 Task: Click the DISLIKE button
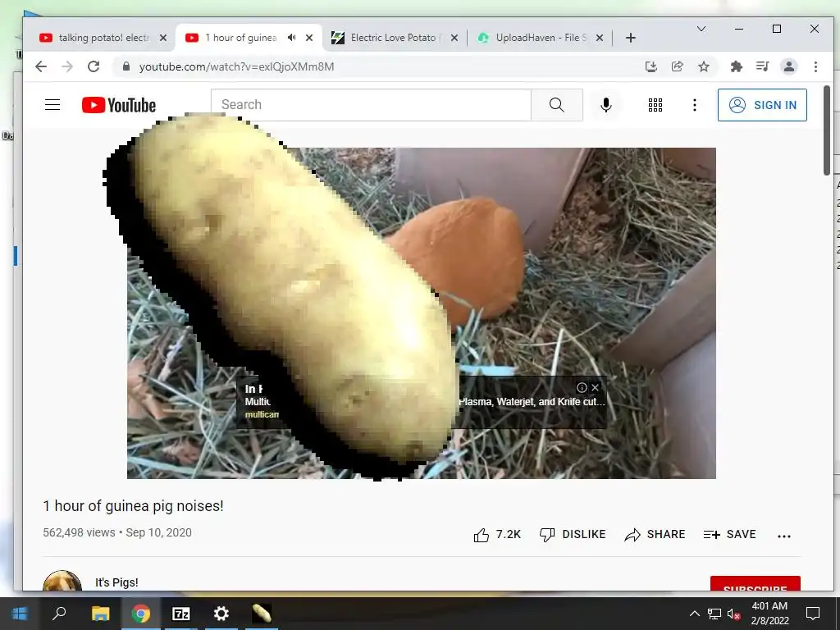click(572, 535)
